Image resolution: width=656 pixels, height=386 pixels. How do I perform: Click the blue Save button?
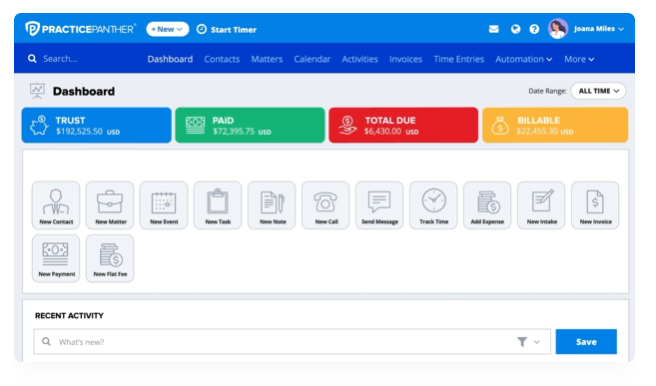click(x=586, y=342)
